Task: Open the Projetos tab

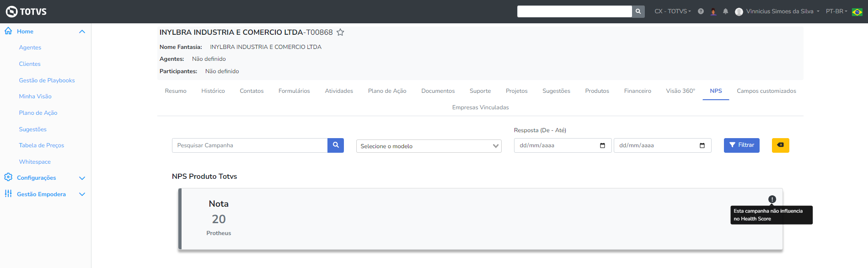Action: point(517,91)
